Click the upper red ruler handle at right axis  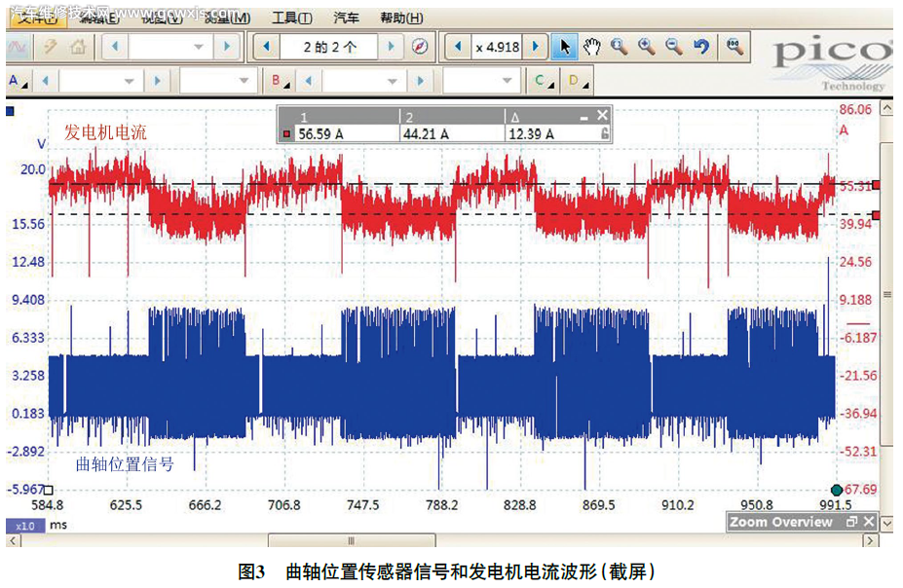click(877, 184)
